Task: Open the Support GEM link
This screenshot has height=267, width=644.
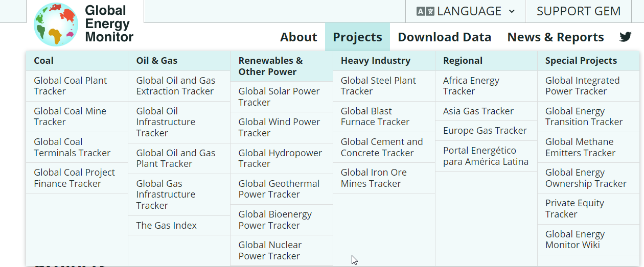Action: click(x=578, y=11)
